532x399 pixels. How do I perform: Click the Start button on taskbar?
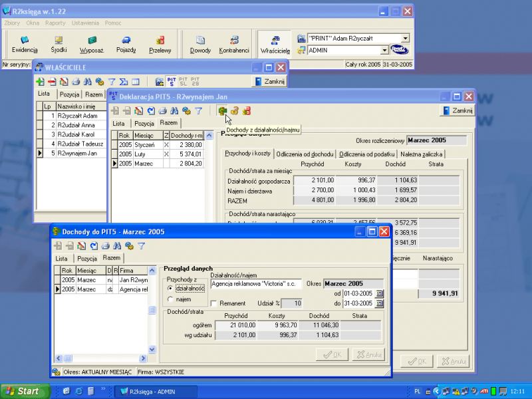(25, 391)
